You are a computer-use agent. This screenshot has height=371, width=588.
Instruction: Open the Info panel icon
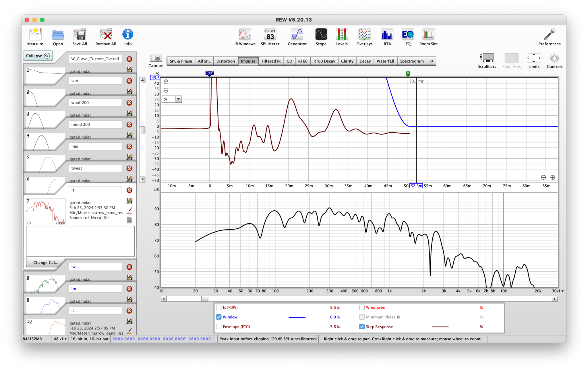pos(128,37)
